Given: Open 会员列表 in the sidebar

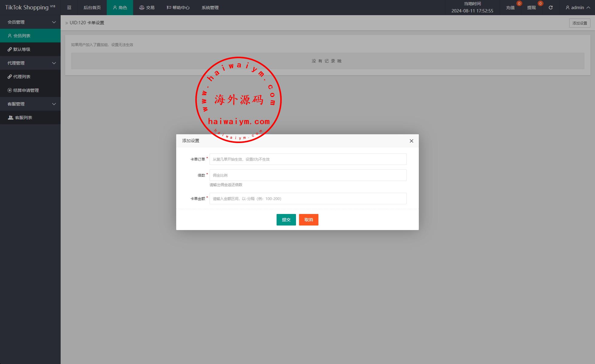Looking at the screenshot, I should tap(22, 36).
